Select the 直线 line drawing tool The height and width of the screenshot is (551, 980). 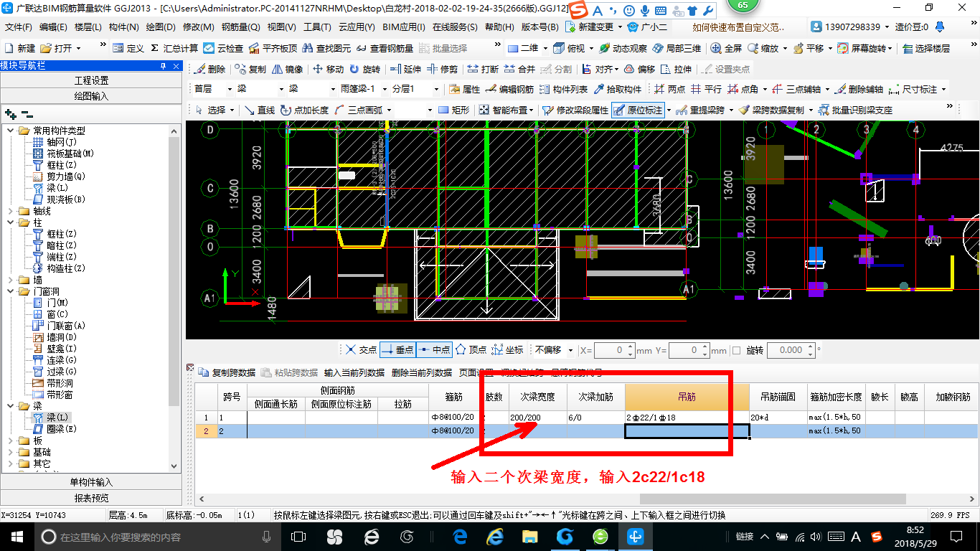tap(260, 110)
